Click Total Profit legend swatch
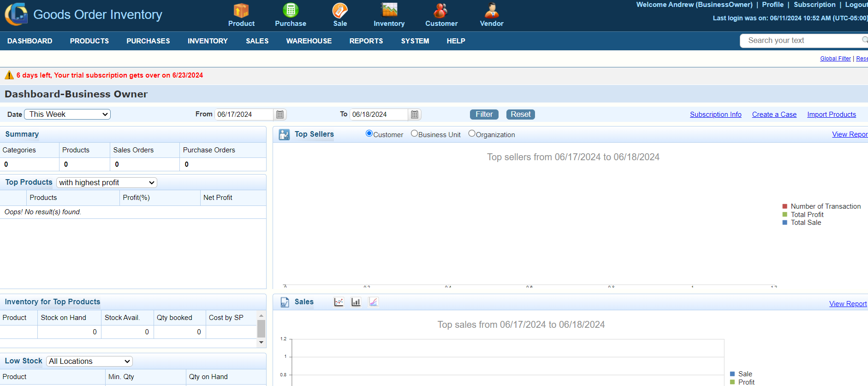This screenshot has height=386, width=868. point(785,215)
